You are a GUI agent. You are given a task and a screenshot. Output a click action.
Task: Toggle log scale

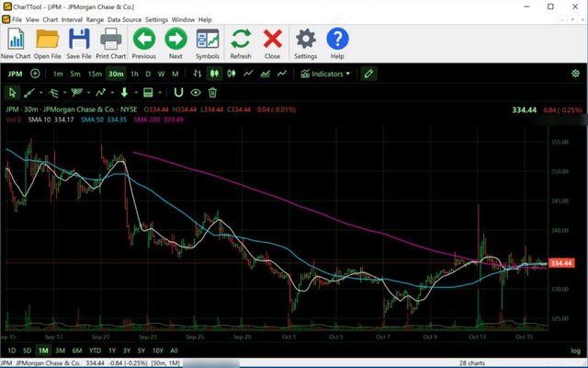(575, 351)
